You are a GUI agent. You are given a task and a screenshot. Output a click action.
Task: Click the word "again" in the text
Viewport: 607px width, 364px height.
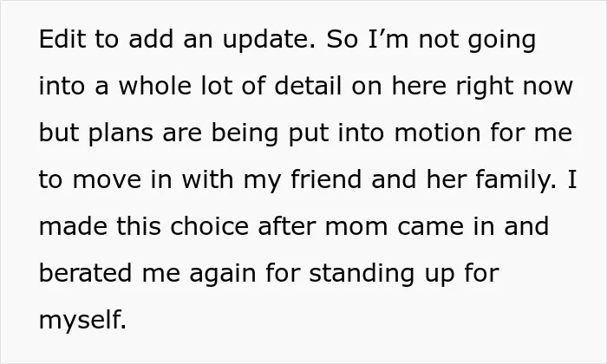223,275
